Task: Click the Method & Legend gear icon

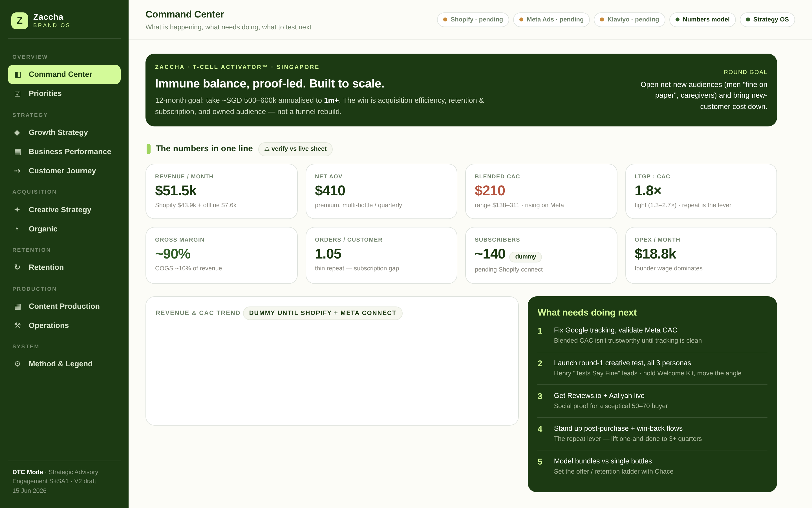Action: [x=17, y=364]
